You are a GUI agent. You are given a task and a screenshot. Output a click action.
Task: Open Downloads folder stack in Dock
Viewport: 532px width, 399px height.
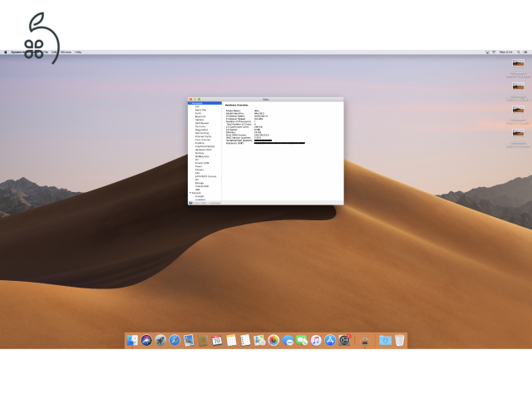click(x=385, y=340)
